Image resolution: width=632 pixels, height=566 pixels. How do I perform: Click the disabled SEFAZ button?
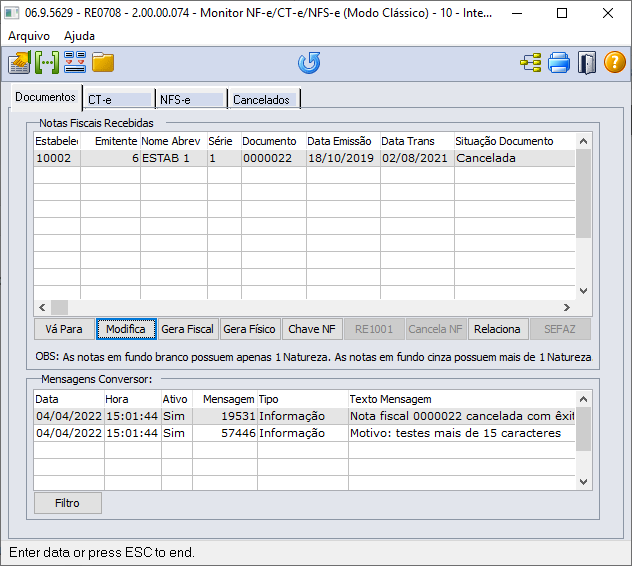click(560, 329)
